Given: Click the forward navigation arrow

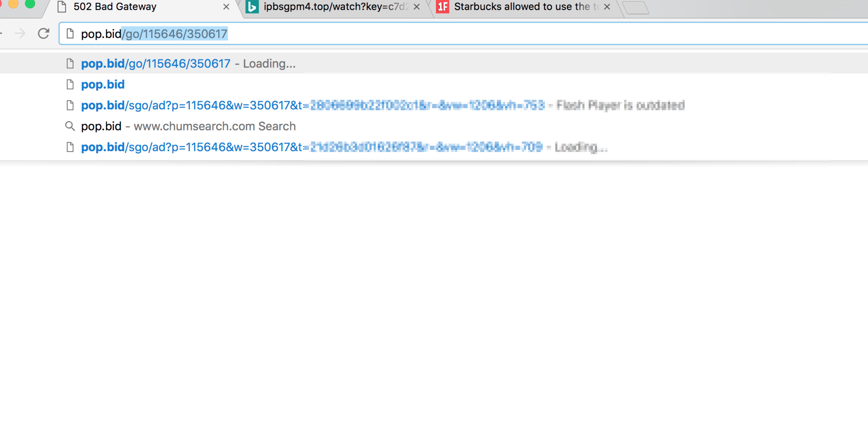Looking at the screenshot, I should point(20,34).
